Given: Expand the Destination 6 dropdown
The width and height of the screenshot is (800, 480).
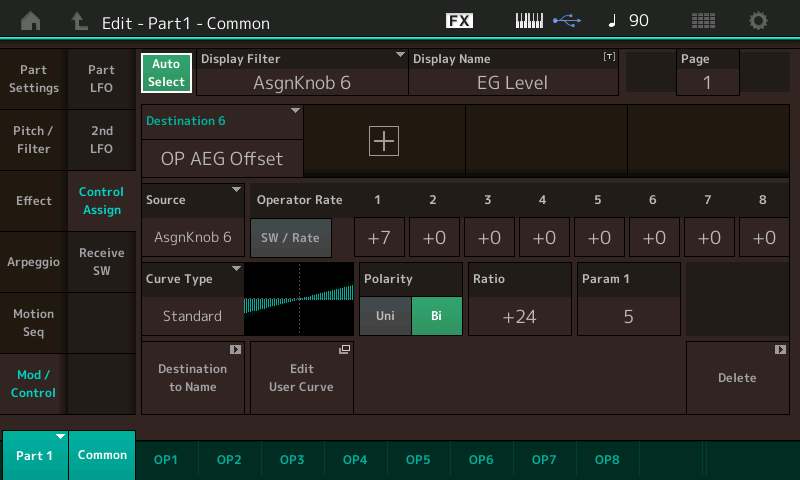Looking at the screenshot, I should [x=222, y=140].
